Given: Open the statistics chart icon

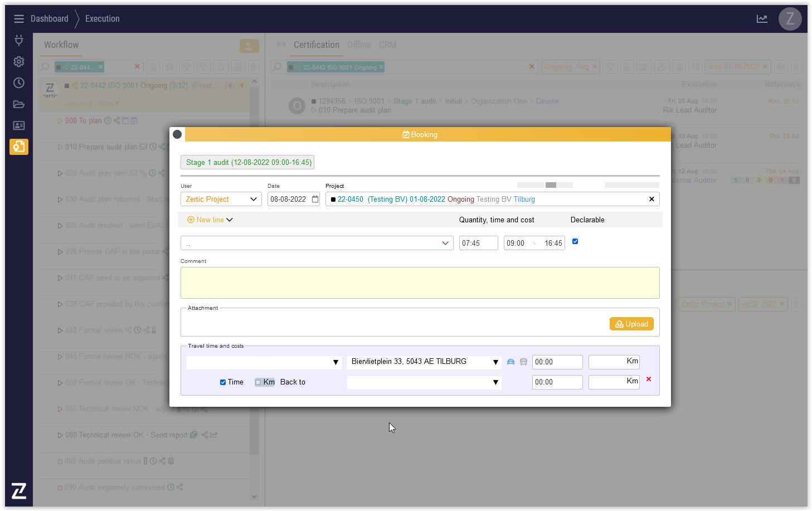Looking at the screenshot, I should [x=762, y=19].
